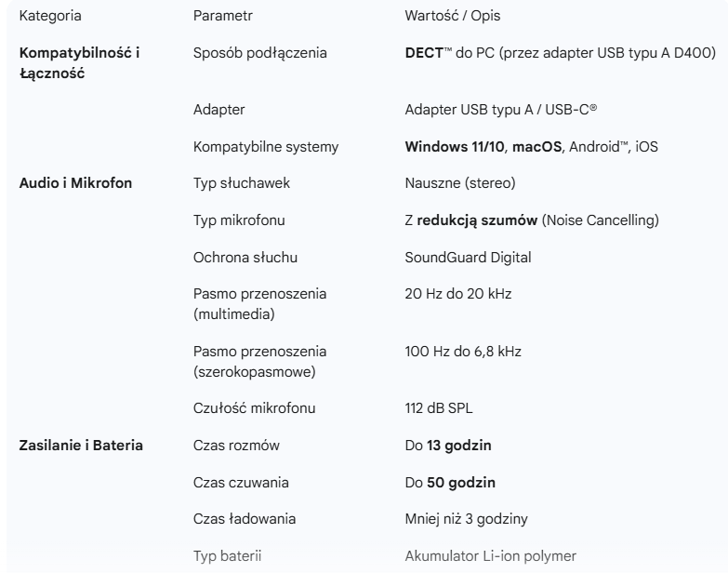
Task: Select the Audio i Mikrofon category cell
Action: click(75, 183)
